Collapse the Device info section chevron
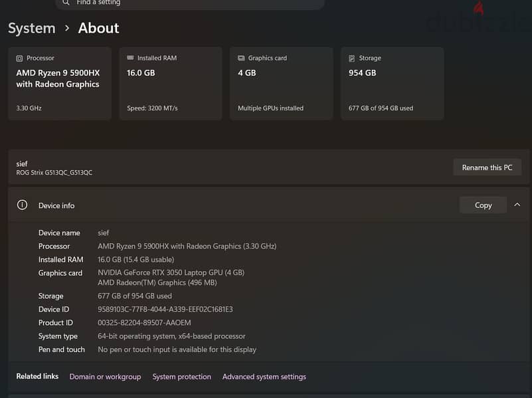The width and height of the screenshot is (532, 398). click(517, 205)
